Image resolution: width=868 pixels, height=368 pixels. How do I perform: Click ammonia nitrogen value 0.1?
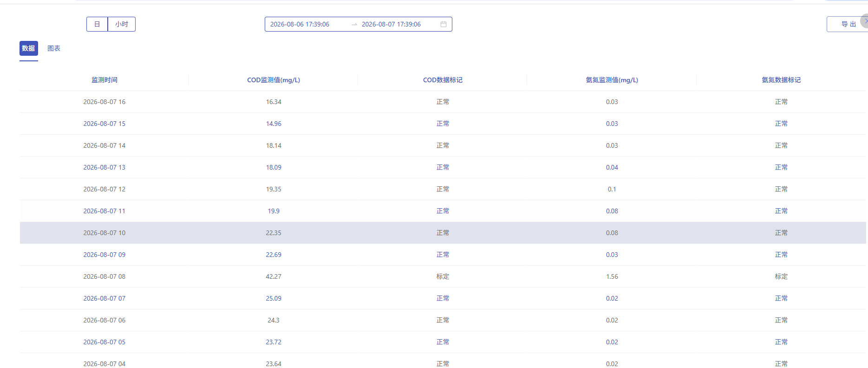(612, 189)
